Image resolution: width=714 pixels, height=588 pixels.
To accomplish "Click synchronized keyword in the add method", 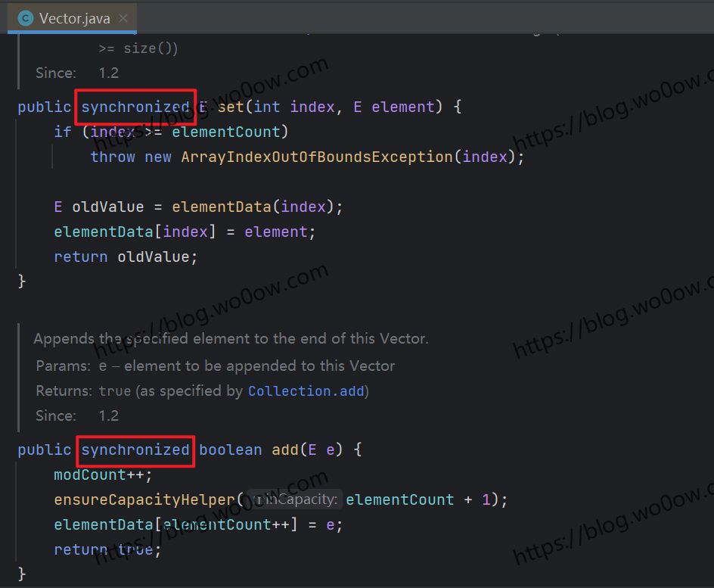I will point(135,450).
